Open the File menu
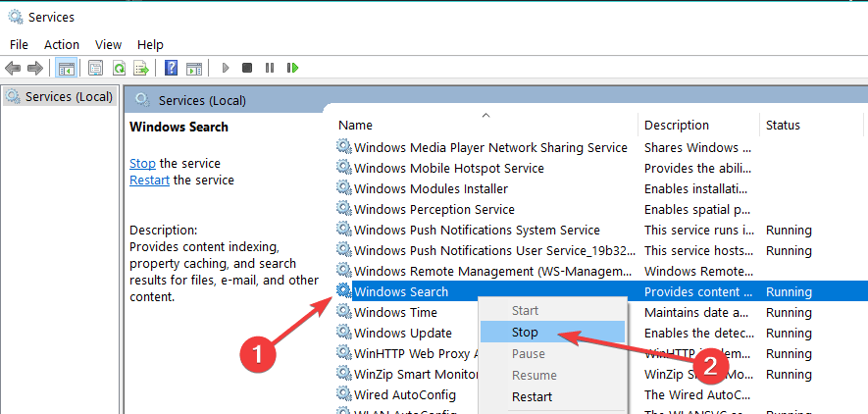 pyautogui.click(x=19, y=45)
